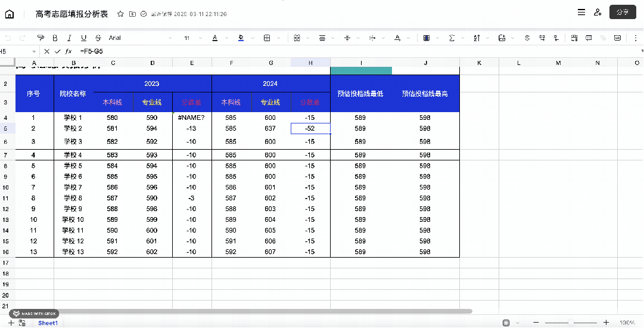The height and width of the screenshot is (328, 644).
Task: Go to the home page icon
Action: (x=10, y=14)
